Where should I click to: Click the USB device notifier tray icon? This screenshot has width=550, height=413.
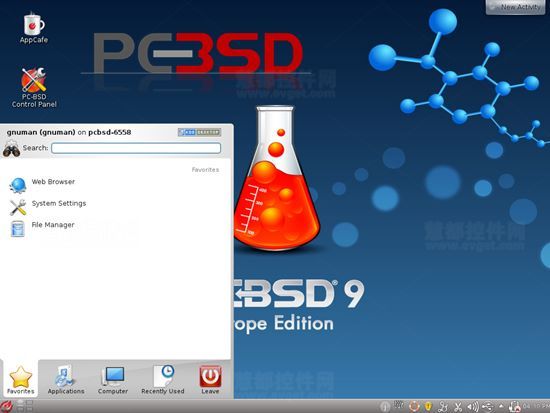(488, 406)
